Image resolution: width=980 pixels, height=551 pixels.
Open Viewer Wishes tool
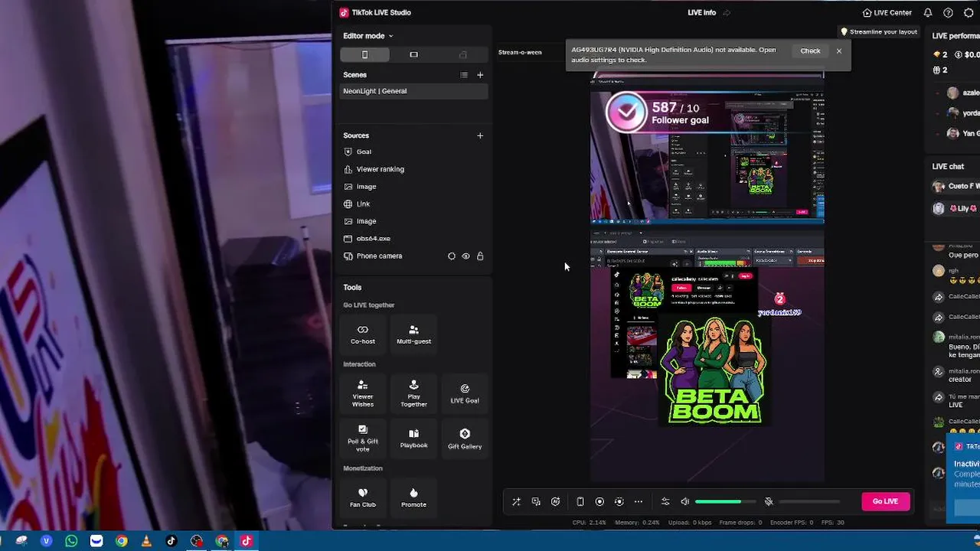click(x=363, y=393)
